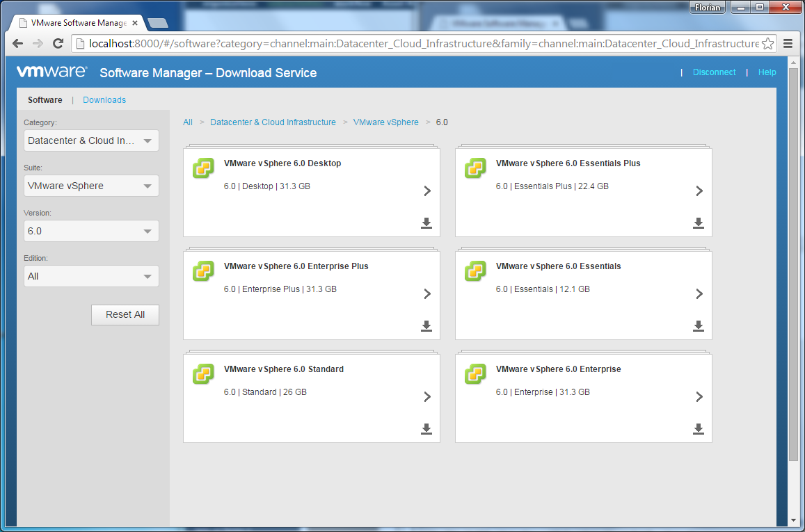Select the VMware vSphere 6.0 Essentials title
Viewport: 805px width, 532px height.
(558, 266)
